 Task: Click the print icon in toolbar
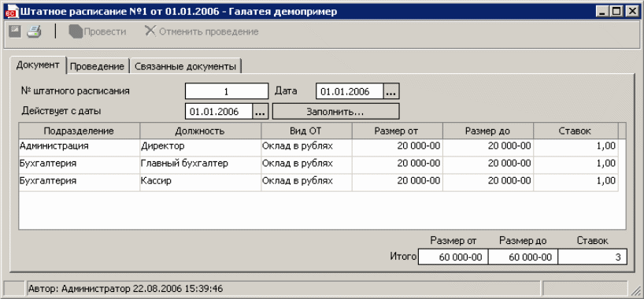pos(34,31)
